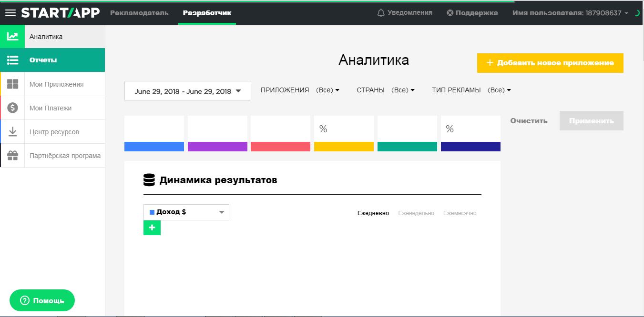The height and width of the screenshot is (317, 644).
Task: Open the ПРИЛОЖЕНИЯ filter dropdown
Action: [328, 89]
